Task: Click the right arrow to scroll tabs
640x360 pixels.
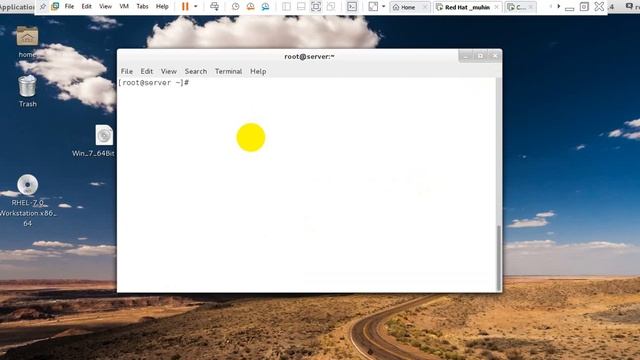Action: [559, 6]
